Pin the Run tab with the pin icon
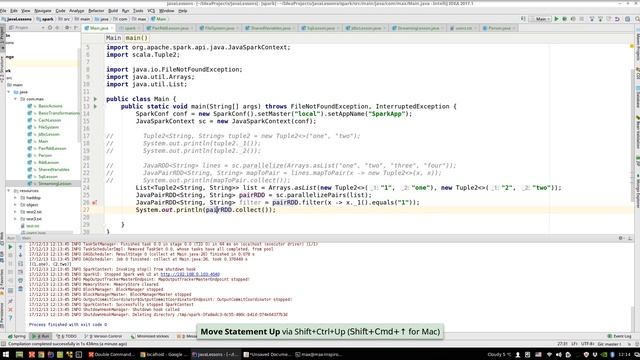640x360 pixels. pos(10,301)
